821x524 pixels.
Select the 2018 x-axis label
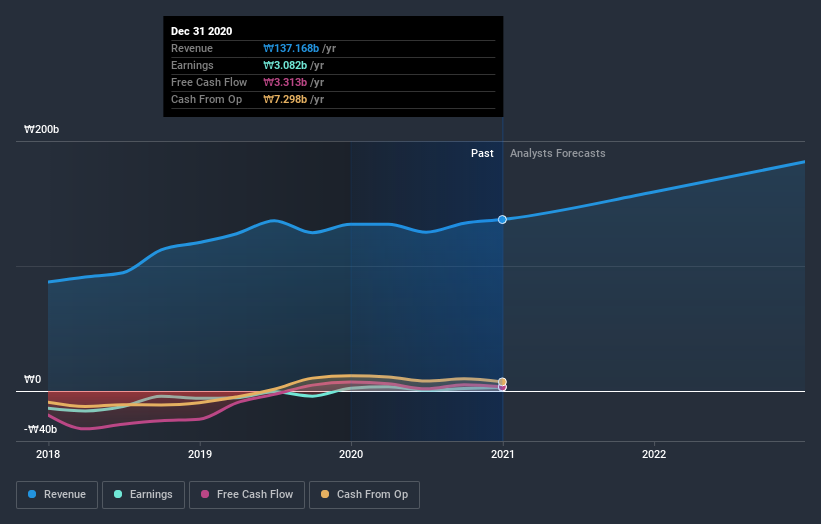[48, 454]
